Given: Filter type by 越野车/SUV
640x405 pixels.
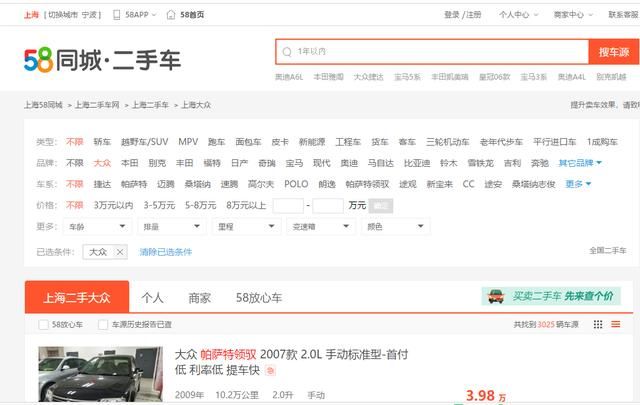Looking at the screenshot, I should point(144,142).
